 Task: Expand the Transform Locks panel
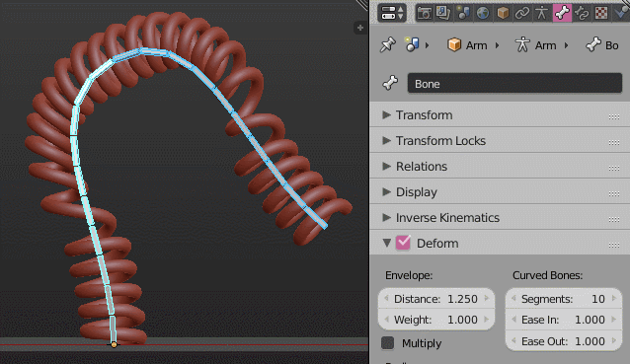[x=386, y=140]
